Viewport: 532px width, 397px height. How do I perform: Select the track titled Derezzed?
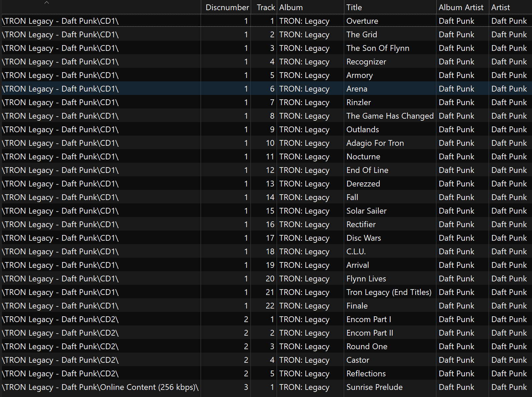tap(363, 184)
